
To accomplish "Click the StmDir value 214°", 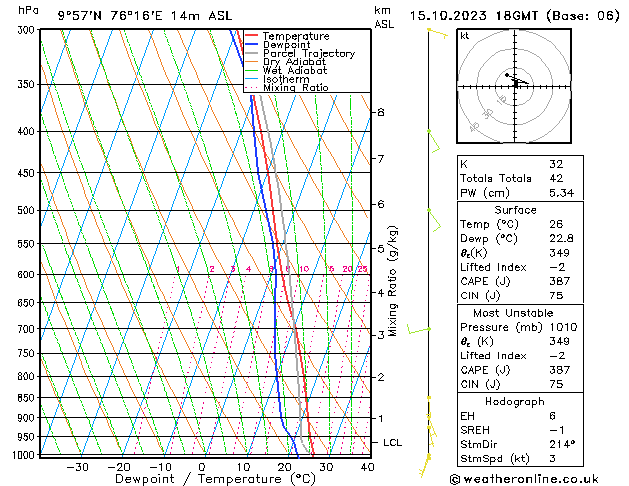I will click(562, 444).
